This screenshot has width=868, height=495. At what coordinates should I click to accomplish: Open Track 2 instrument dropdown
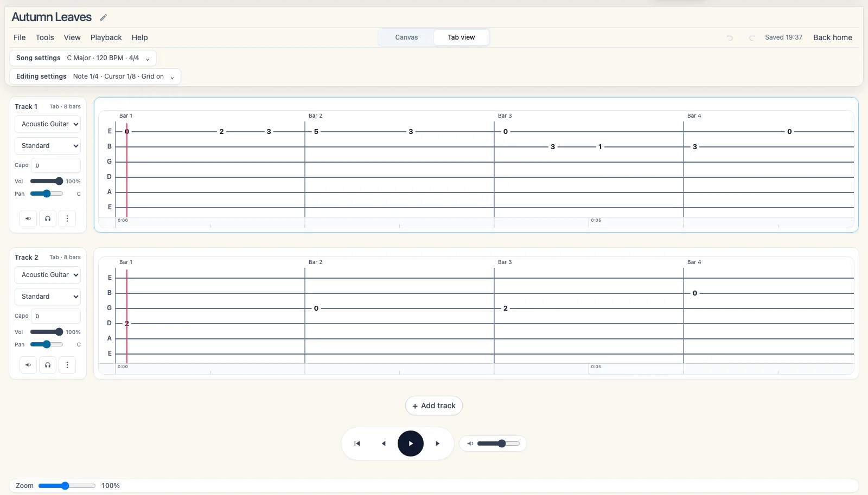[48, 275]
